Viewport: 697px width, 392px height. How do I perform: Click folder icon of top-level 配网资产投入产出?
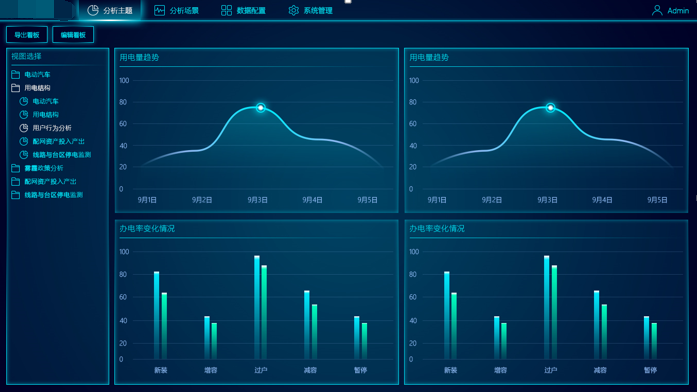[x=16, y=181]
